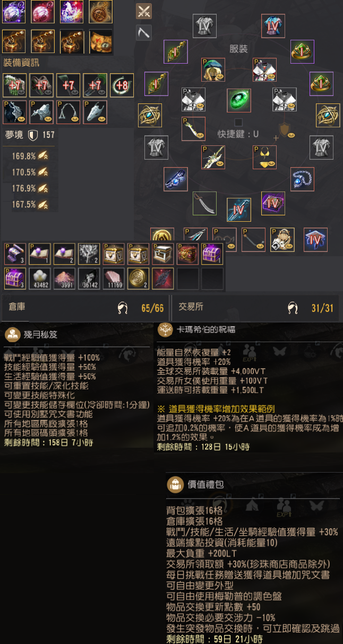Click the green gem in the gear wheel center
The width and height of the screenshot is (343, 644).
(x=239, y=100)
